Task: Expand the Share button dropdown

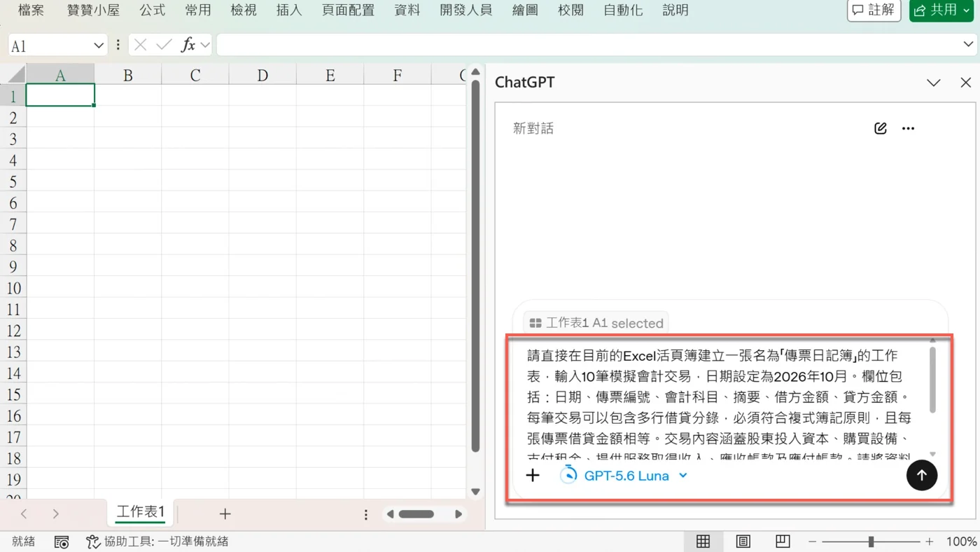Action: (967, 10)
